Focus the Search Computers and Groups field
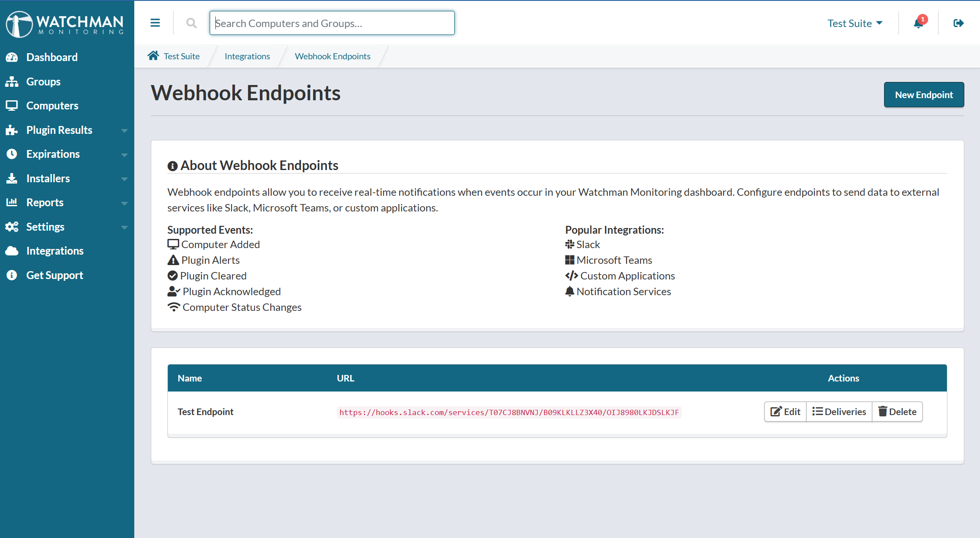 click(332, 23)
